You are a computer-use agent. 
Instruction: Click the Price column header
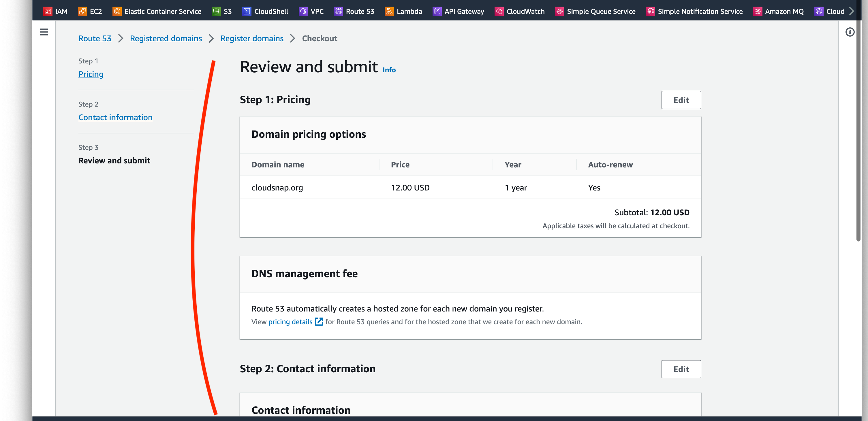(400, 165)
